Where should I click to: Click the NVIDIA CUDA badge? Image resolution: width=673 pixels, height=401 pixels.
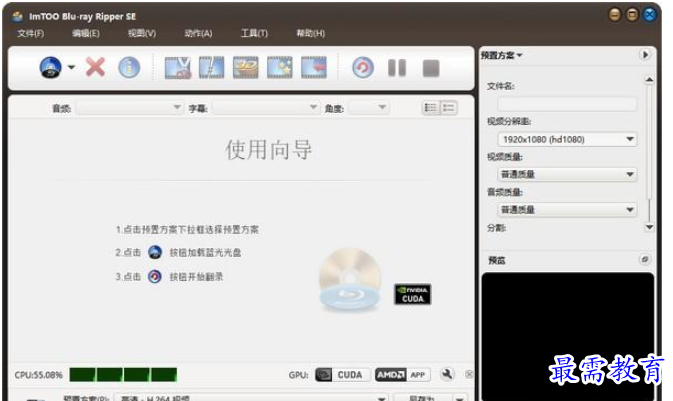(x=412, y=295)
